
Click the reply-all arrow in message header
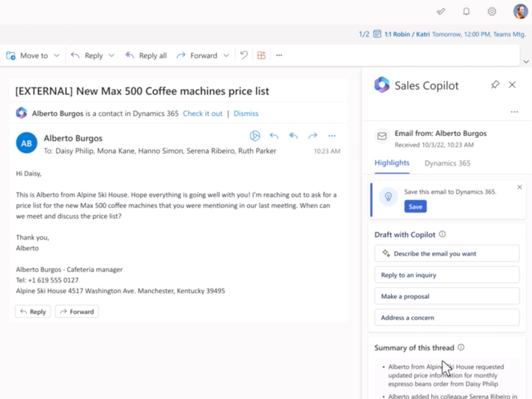point(294,136)
